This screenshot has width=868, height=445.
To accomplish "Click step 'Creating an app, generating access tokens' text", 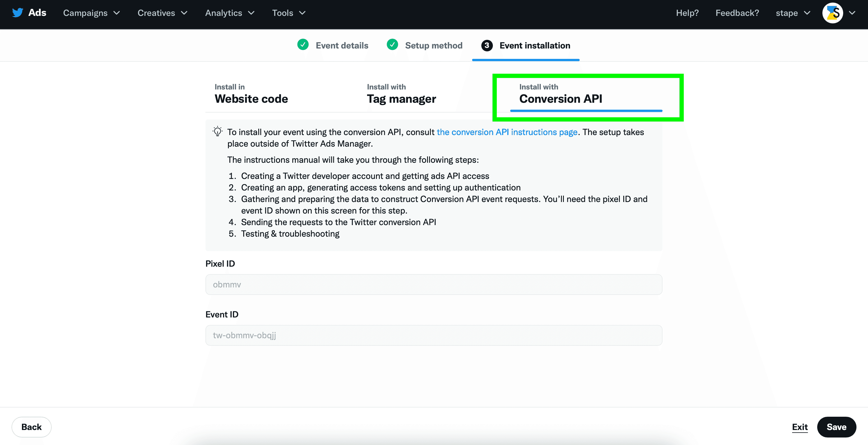I will (380, 187).
